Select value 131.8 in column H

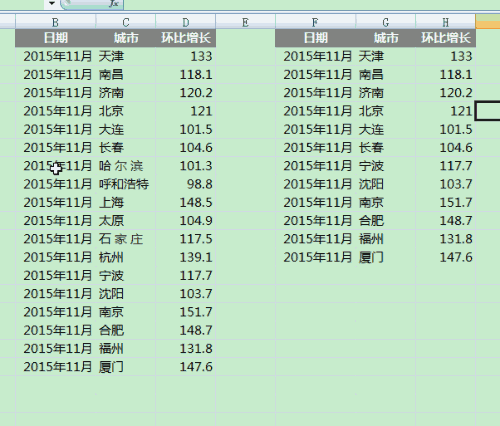pyautogui.click(x=446, y=239)
